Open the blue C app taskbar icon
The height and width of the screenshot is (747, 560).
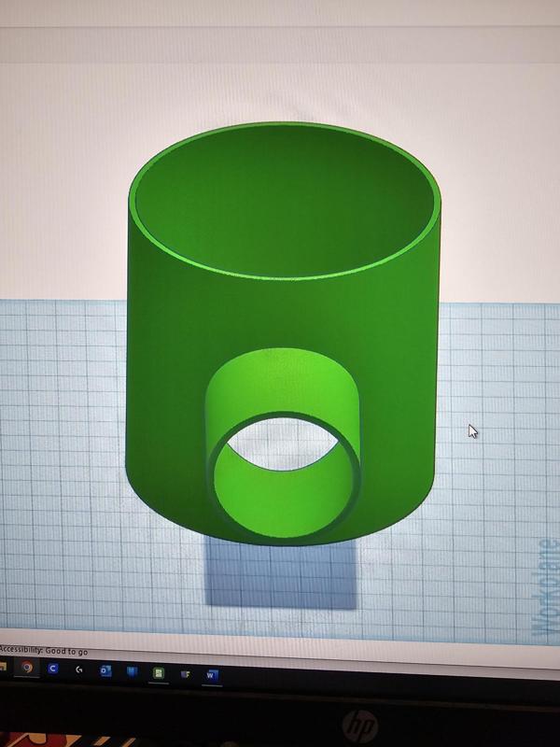click(x=53, y=669)
